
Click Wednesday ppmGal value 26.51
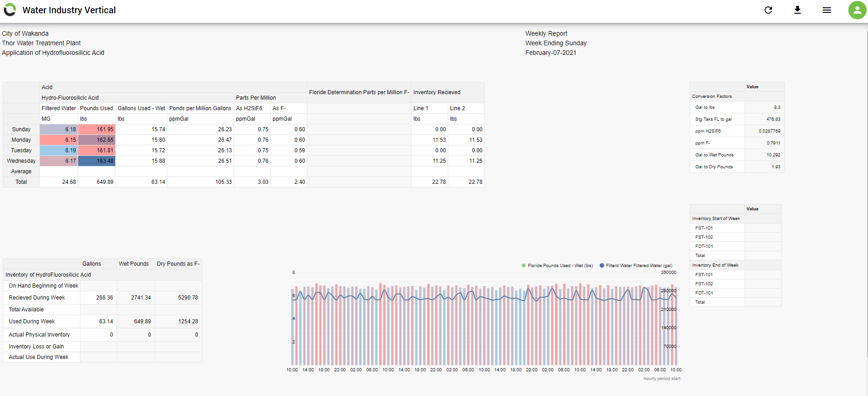pos(200,161)
